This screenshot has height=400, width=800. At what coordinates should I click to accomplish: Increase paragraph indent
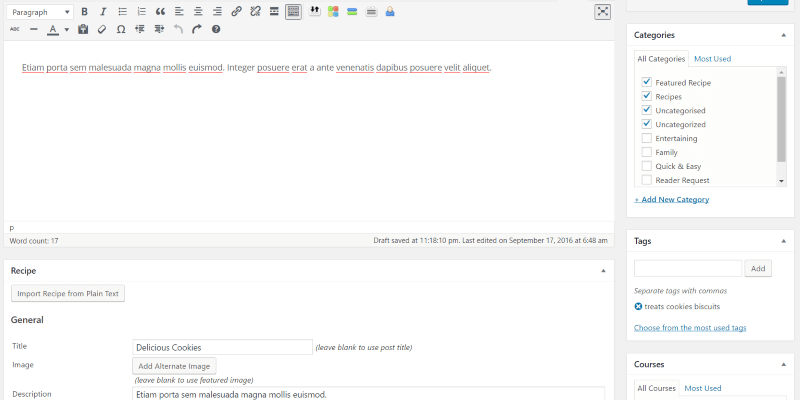click(159, 30)
